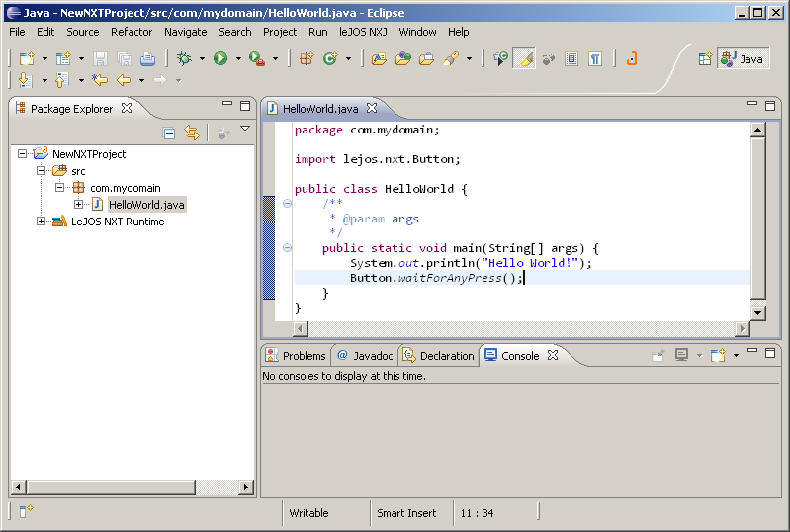Open Package Explorer view menu triangle
The image size is (790, 532).
tap(245, 129)
